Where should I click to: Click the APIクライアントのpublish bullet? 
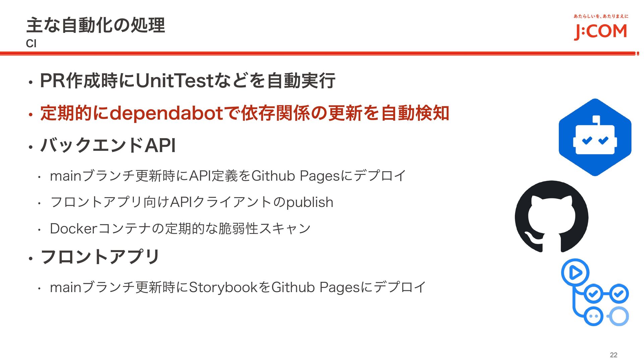(x=192, y=202)
